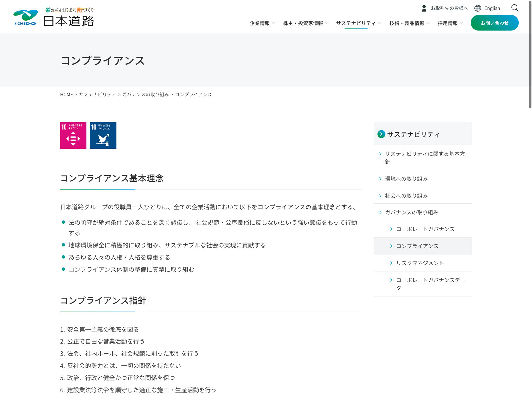Viewport: 532px width, 399px height.
Task: Select ガバナンスの取り組み in the breadcrumb trail
Action: pyautogui.click(x=145, y=95)
